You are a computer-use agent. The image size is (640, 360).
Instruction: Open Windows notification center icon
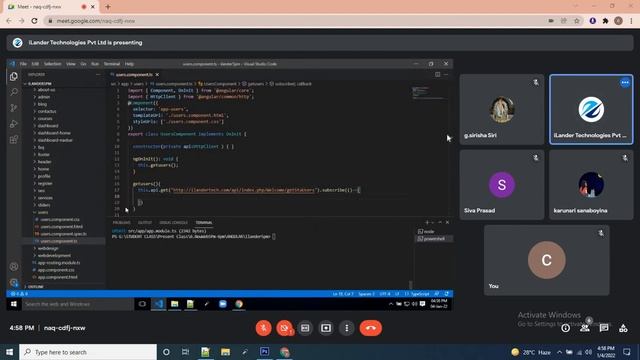(627, 351)
